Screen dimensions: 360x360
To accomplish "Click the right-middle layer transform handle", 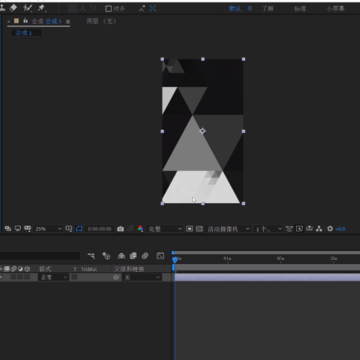I will pos(243,131).
